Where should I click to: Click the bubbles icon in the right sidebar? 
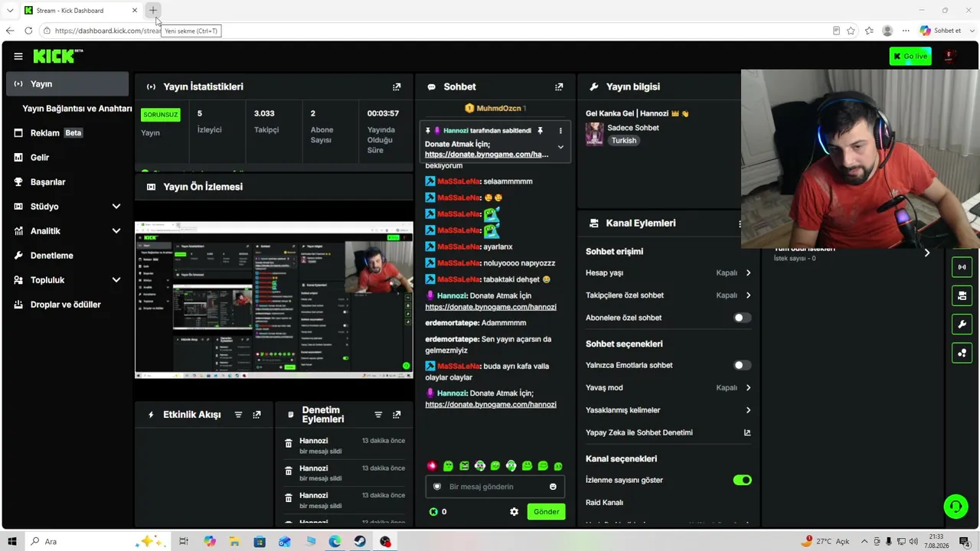tap(962, 353)
